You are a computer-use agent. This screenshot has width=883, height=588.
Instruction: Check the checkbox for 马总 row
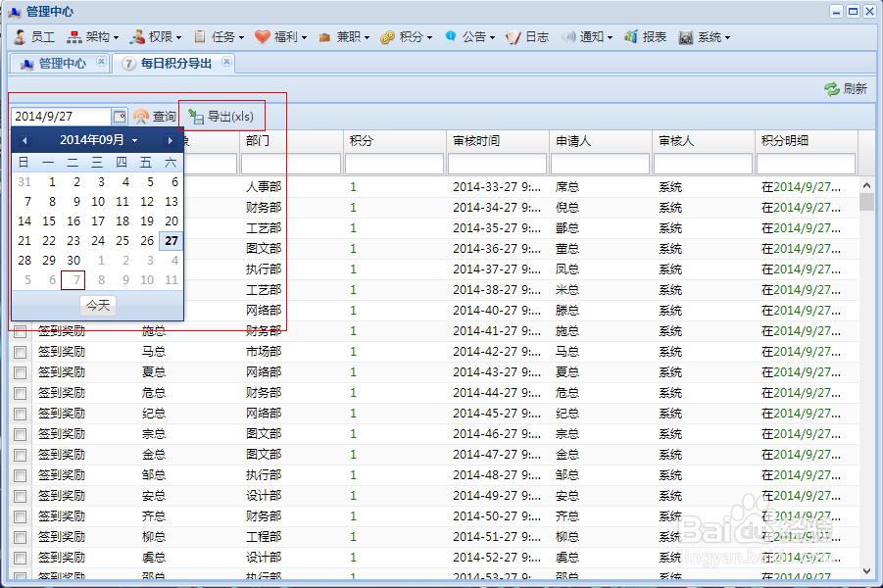(x=21, y=353)
